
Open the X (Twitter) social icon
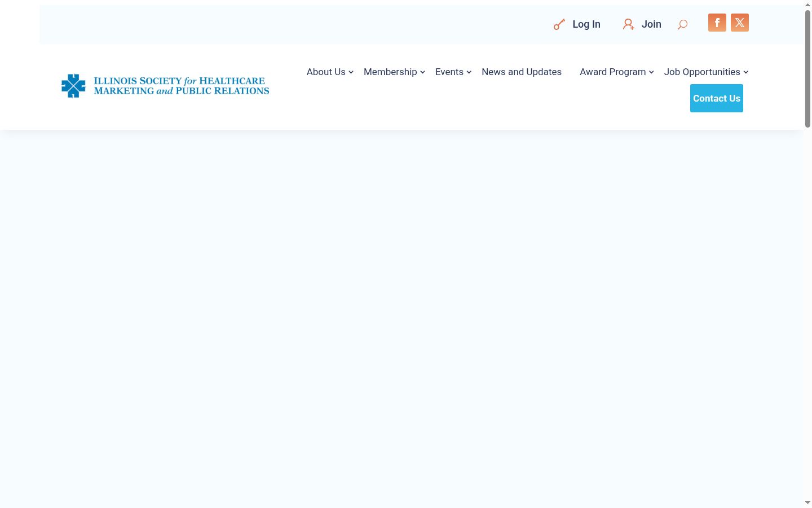[740, 23]
